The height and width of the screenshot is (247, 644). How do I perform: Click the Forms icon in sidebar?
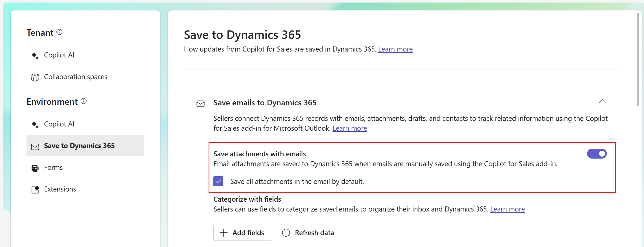click(35, 168)
